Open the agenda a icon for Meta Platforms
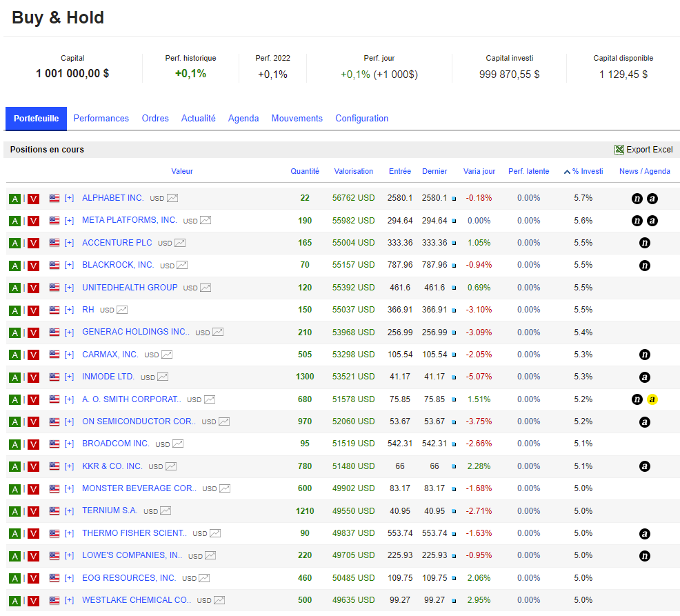The height and width of the screenshot is (616, 680). point(652,221)
